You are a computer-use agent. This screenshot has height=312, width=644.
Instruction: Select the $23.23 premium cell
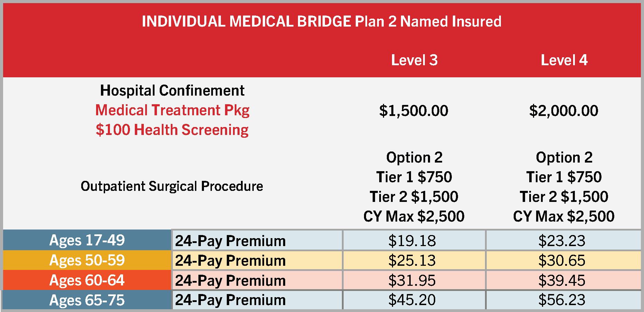pos(562,241)
